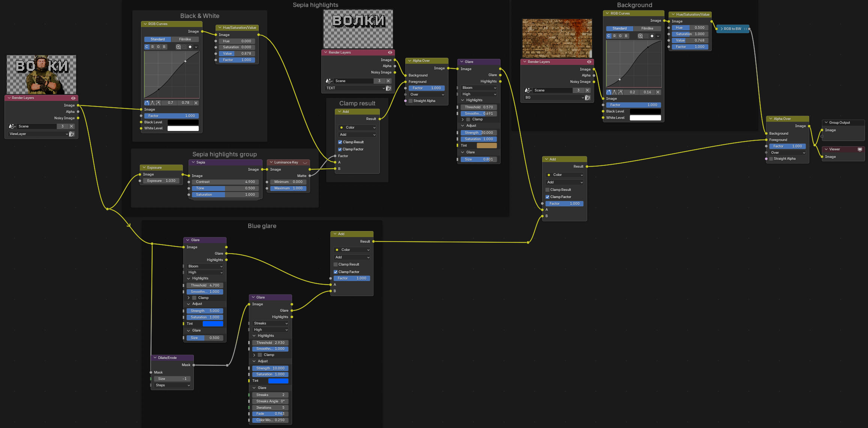Toggle preview eye on TEXT Render Layers node

point(390,53)
